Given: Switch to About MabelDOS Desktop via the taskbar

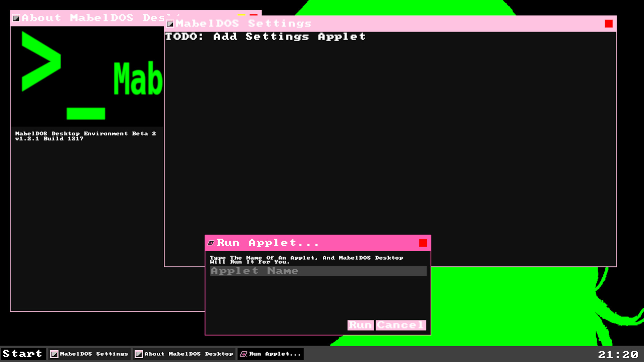Looking at the screenshot, I should [184, 354].
